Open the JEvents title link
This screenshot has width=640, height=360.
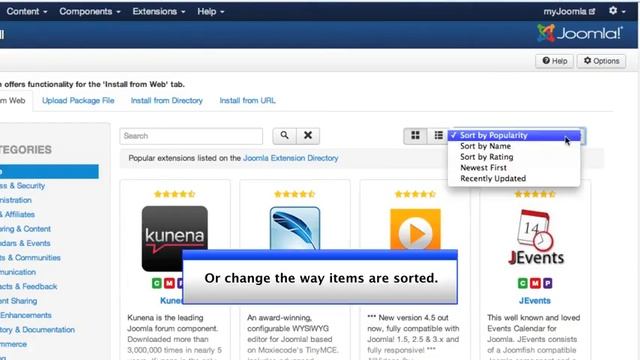535,301
